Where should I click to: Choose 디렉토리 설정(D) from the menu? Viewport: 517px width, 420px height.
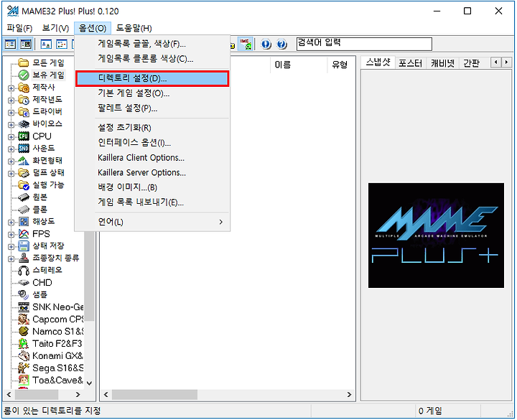[x=152, y=78]
